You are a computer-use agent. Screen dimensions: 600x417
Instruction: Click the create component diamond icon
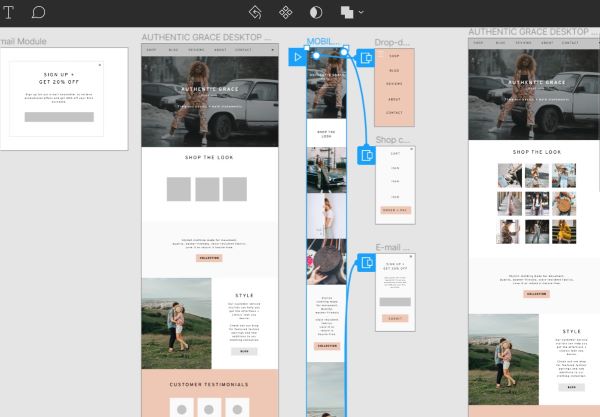click(285, 13)
